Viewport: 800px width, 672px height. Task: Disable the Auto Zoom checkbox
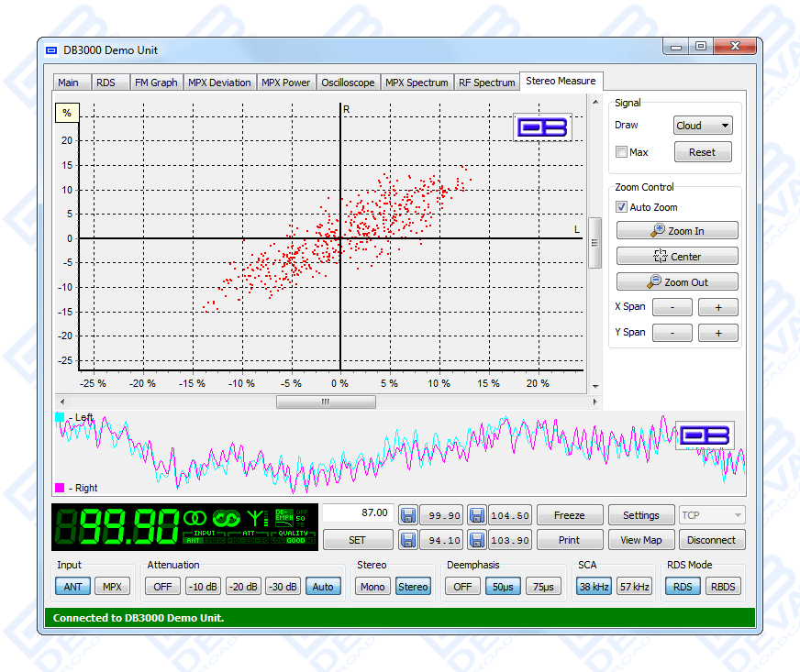click(x=622, y=207)
